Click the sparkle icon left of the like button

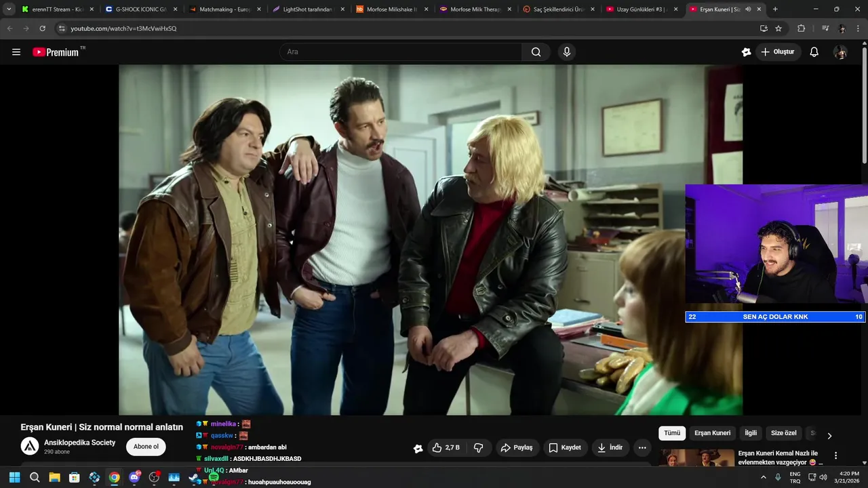click(x=418, y=448)
